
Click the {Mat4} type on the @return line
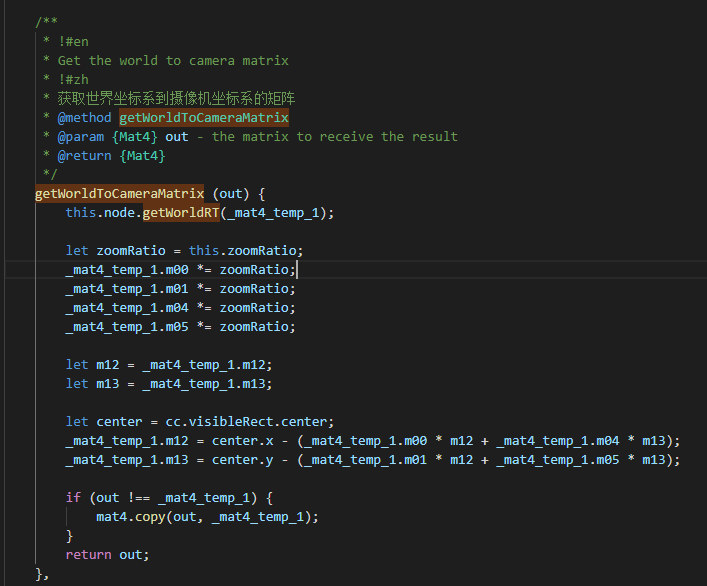(142, 155)
